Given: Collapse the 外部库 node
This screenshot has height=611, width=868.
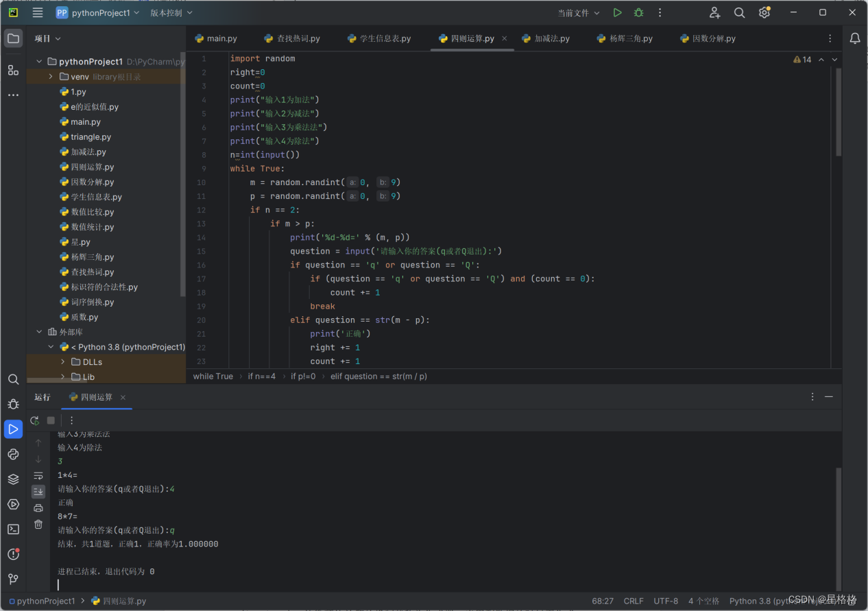Looking at the screenshot, I should [x=39, y=332].
